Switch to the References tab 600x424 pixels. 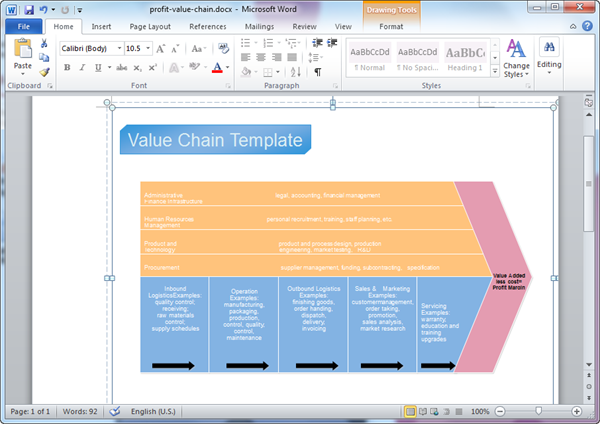208,27
